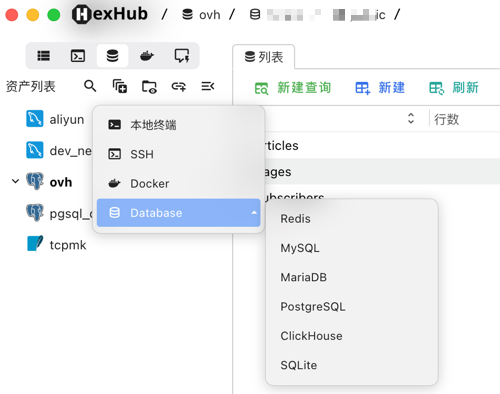Screen dimensions: 500x394
Task: Click the blurred database breadcrumb item
Action: click(317, 15)
